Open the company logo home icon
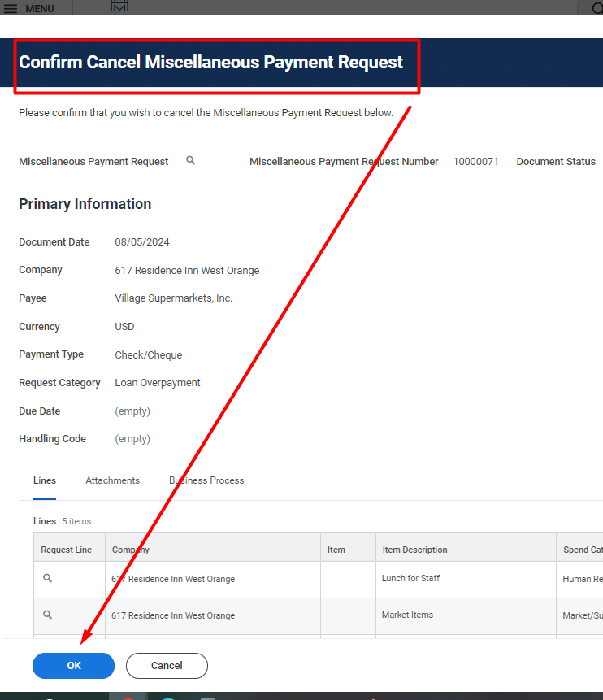The height and width of the screenshot is (700, 603). coord(119,7)
